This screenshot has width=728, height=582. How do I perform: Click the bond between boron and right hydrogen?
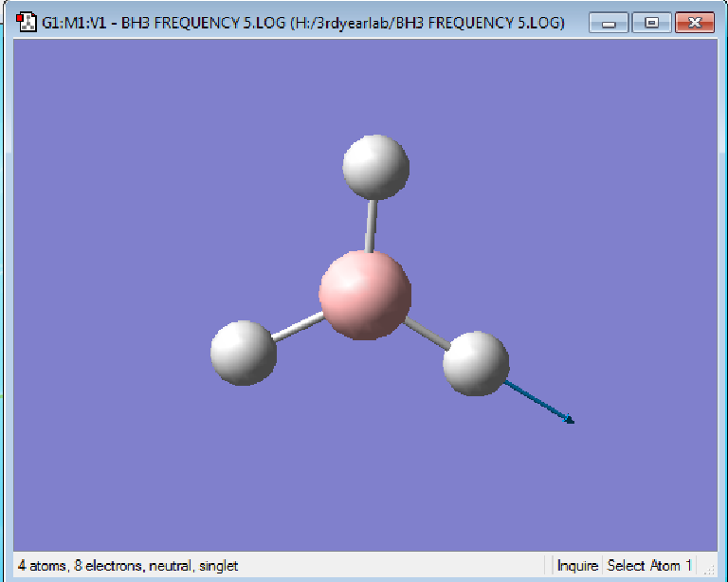click(x=428, y=334)
